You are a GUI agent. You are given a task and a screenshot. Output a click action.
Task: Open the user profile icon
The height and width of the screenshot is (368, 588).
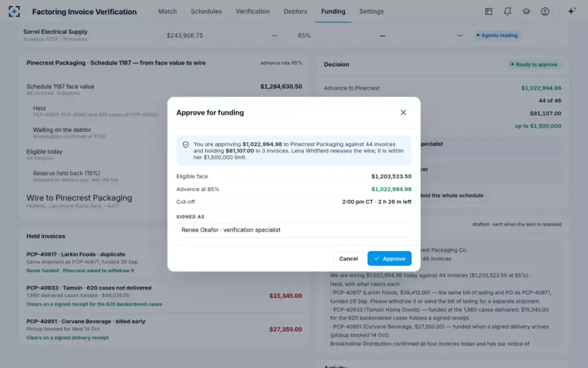(x=545, y=11)
